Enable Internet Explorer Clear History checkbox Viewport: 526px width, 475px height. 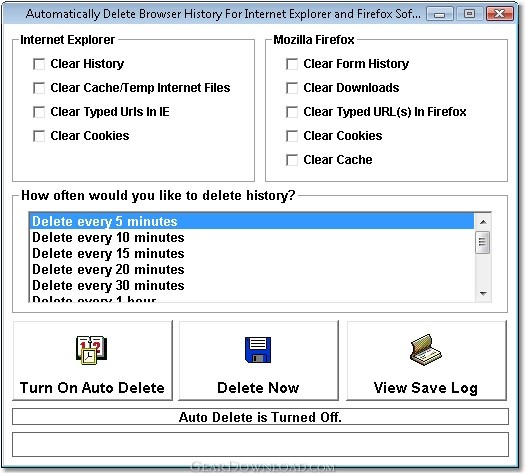pos(39,64)
